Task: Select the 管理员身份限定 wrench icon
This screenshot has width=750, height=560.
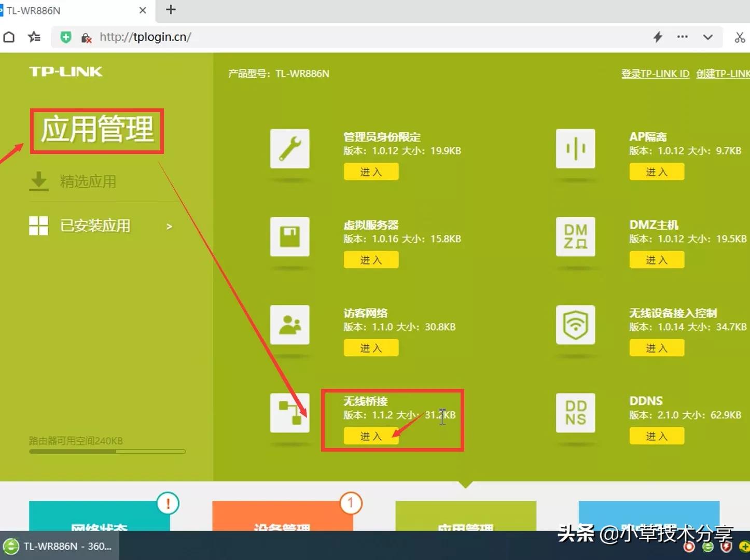Action: pyautogui.click(x=289, y=149)
